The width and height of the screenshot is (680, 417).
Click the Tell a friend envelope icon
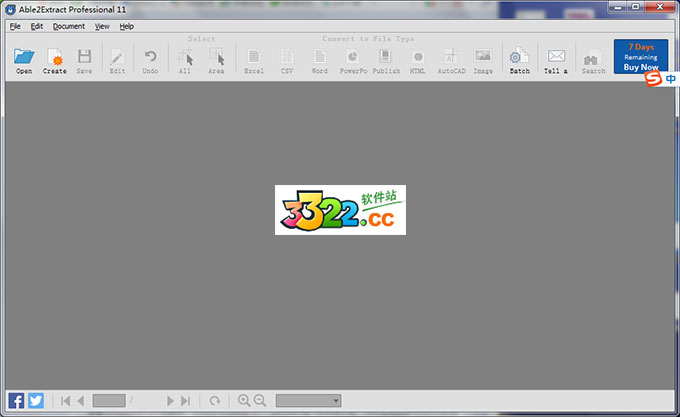pos(556,58)
